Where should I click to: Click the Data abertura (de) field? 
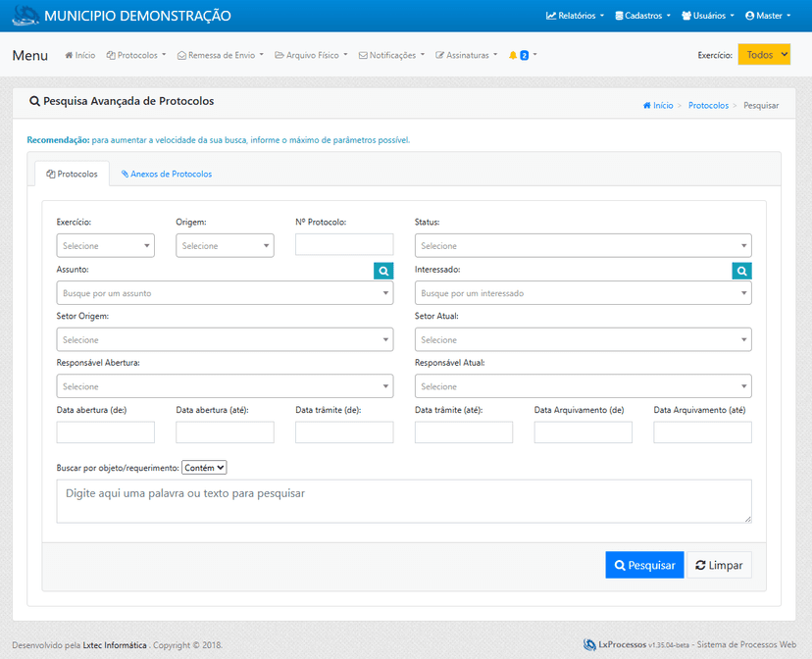[x=106, y=432]
